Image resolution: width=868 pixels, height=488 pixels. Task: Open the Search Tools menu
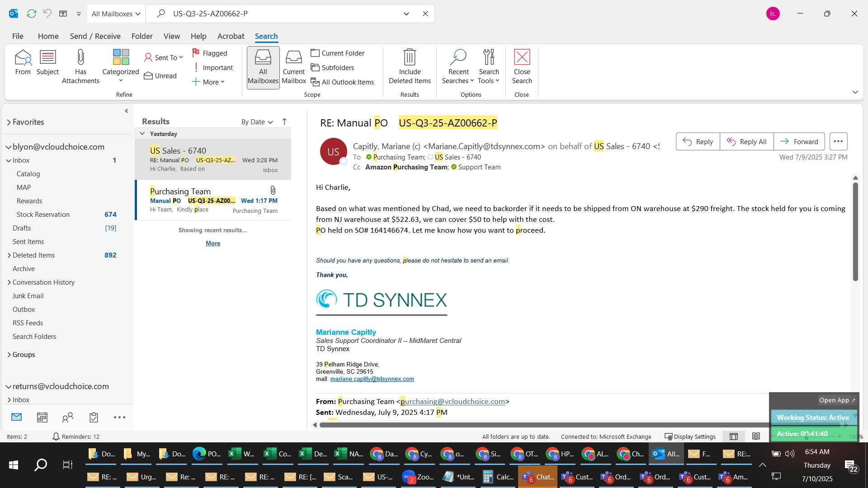point(489,67)
